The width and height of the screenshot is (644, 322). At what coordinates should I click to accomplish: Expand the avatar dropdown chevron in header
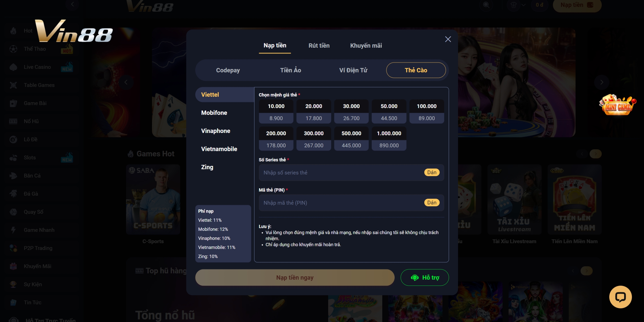point(523,5)
